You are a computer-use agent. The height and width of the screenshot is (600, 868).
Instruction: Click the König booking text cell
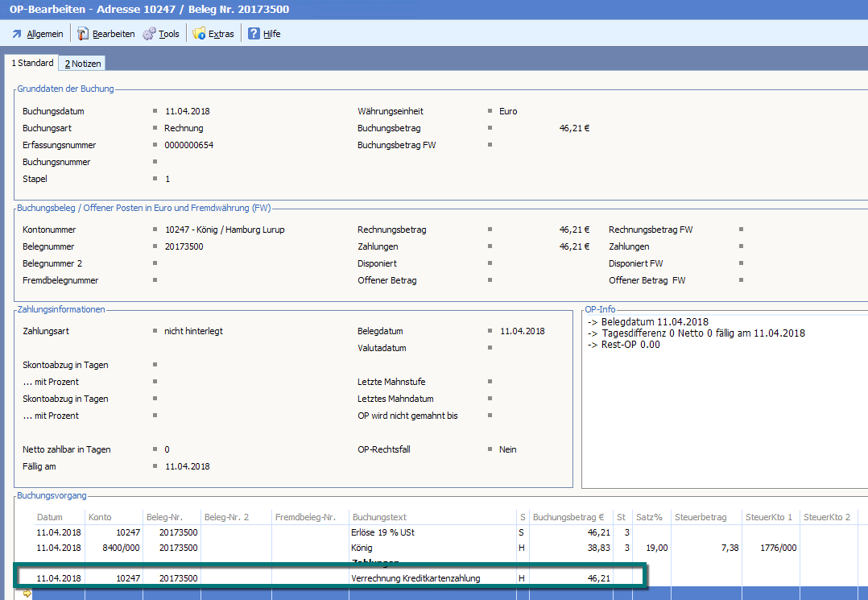click(364, 548)
